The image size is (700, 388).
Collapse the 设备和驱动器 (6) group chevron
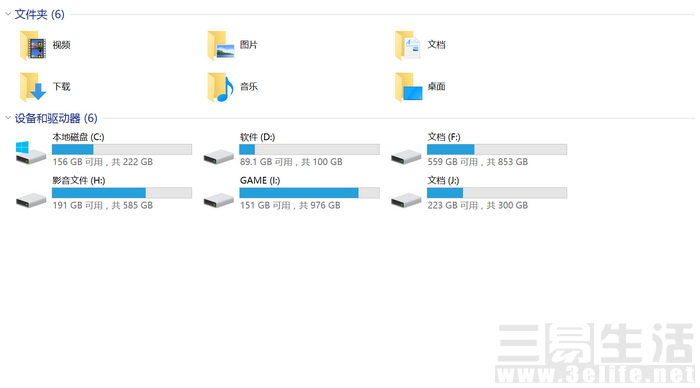(x=8, y=118)
